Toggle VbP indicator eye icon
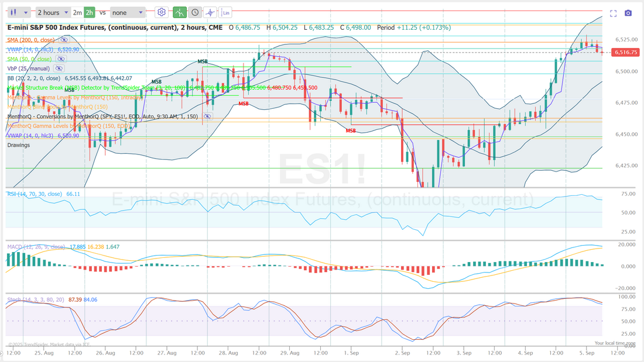Viewport: 644px width, 362px height. coord(58,68)
